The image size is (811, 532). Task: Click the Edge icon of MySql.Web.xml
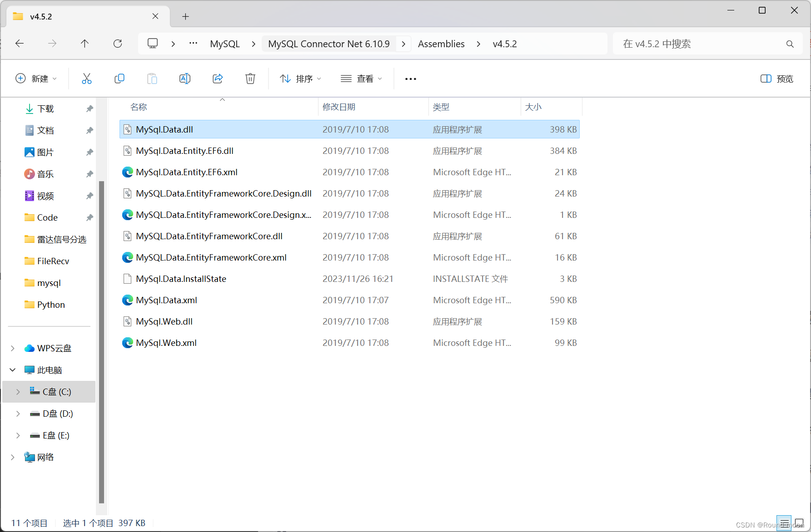click(x=128, y=343)
